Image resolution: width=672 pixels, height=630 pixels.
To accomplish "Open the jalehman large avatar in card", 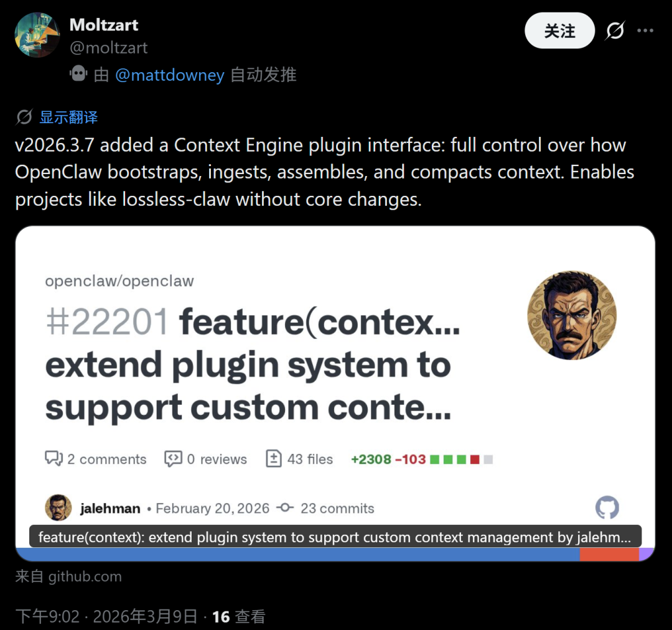I will [572, 315].
